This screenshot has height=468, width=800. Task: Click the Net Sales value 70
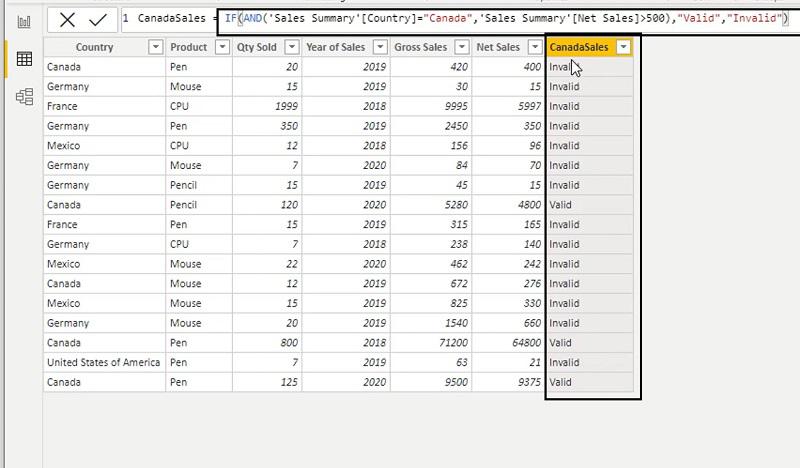click(535, 165)
